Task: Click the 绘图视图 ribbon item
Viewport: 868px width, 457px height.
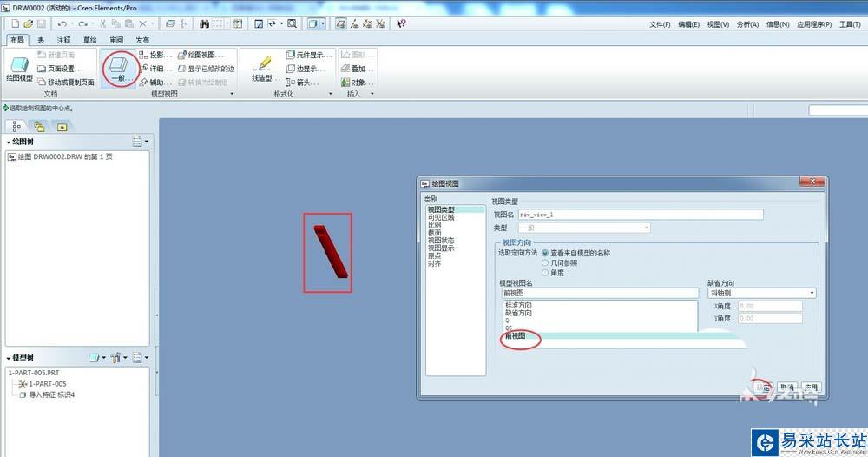Action: tap(201, 55)
